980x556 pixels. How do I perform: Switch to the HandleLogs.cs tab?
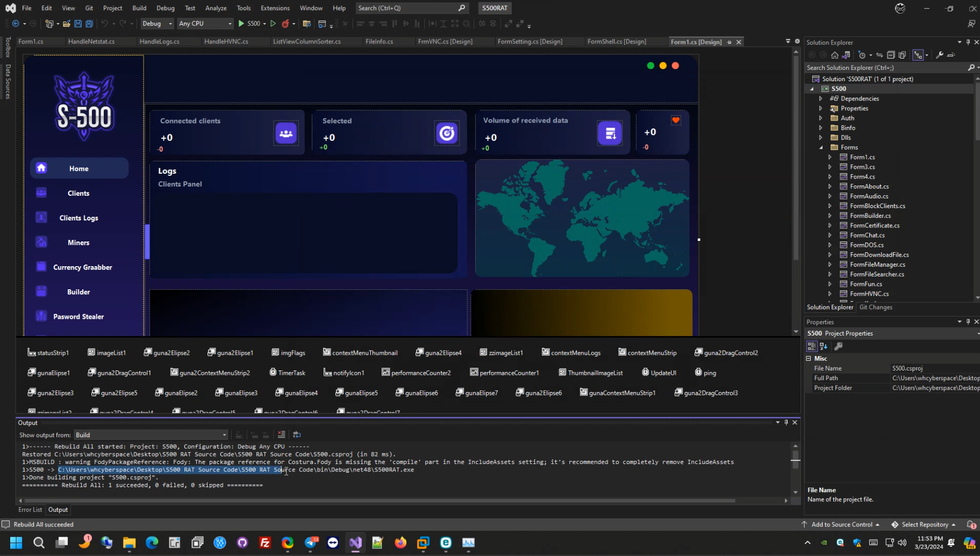click(159, 41)
